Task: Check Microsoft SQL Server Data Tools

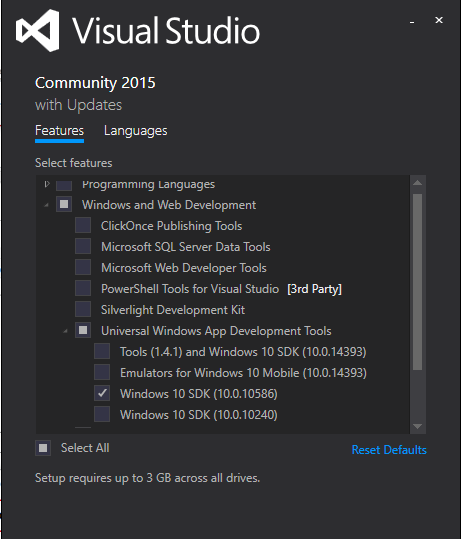Action: [x=83, y=246]
